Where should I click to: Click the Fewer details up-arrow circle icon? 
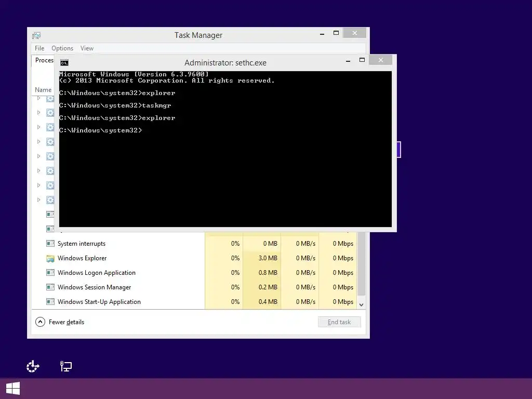pyautogui.click(x=40, y=322)
